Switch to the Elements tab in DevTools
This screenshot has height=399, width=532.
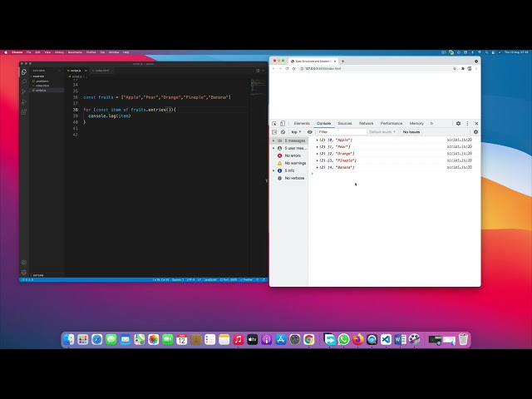[302, 124]
